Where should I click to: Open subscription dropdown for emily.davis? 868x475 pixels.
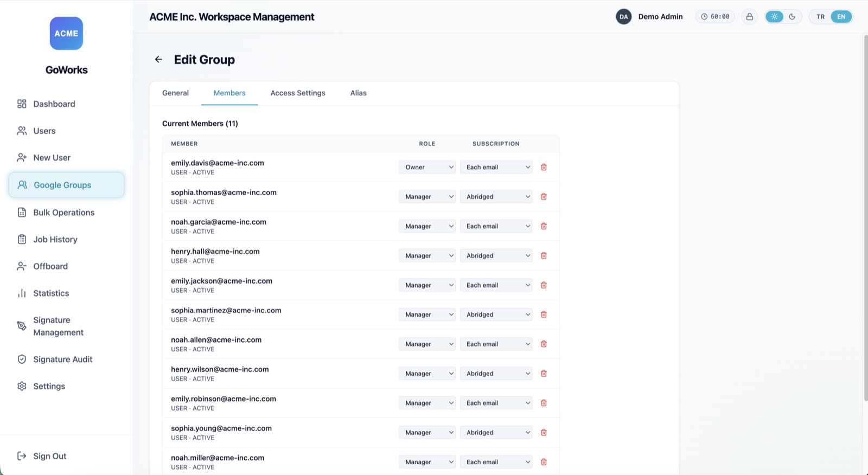point(496,167)
